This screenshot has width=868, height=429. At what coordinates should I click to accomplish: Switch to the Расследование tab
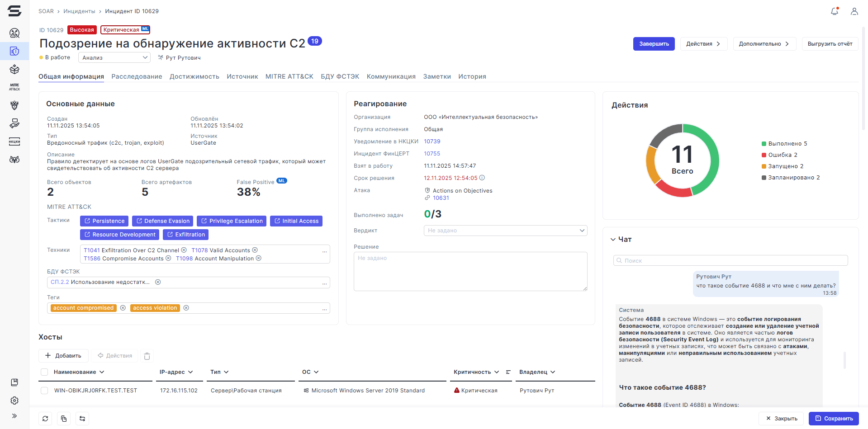pos(137,76)
